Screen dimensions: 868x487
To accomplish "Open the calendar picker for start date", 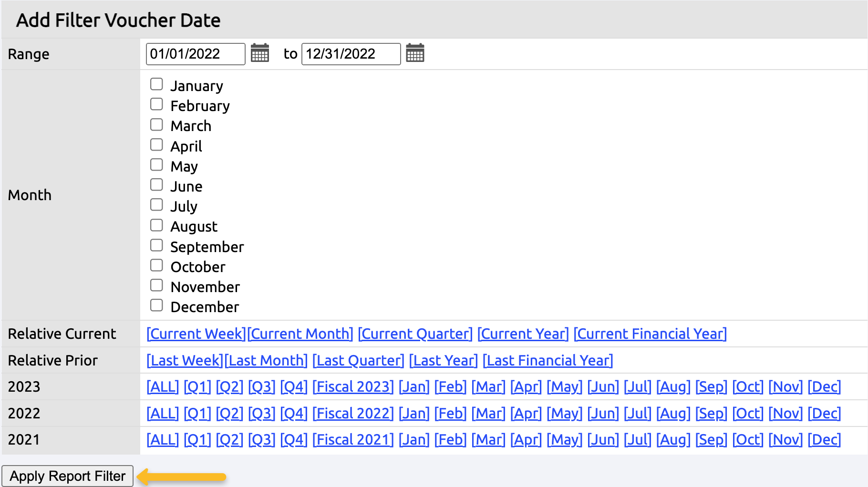I will [x=260, y=54].
